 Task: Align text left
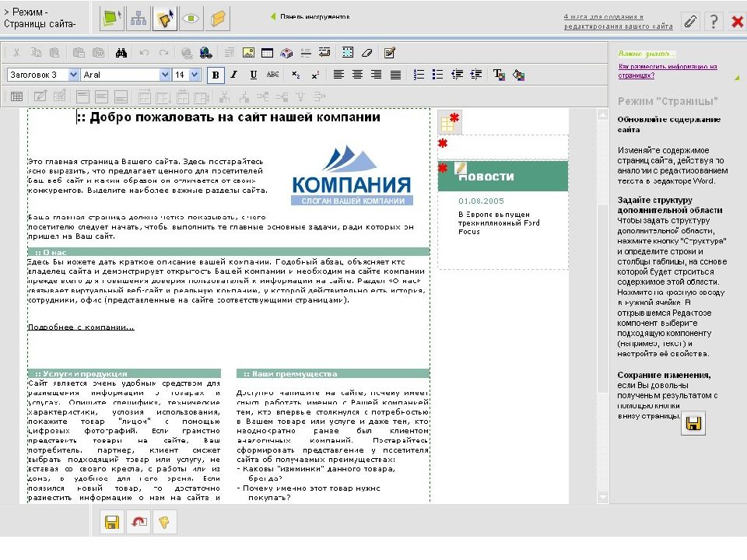(x=338, y=75)
